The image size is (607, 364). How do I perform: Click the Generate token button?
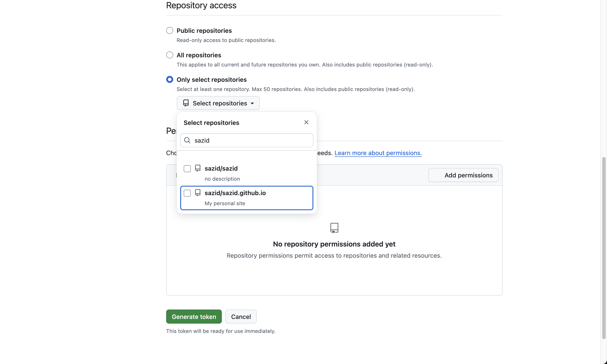tap(194, 317)
